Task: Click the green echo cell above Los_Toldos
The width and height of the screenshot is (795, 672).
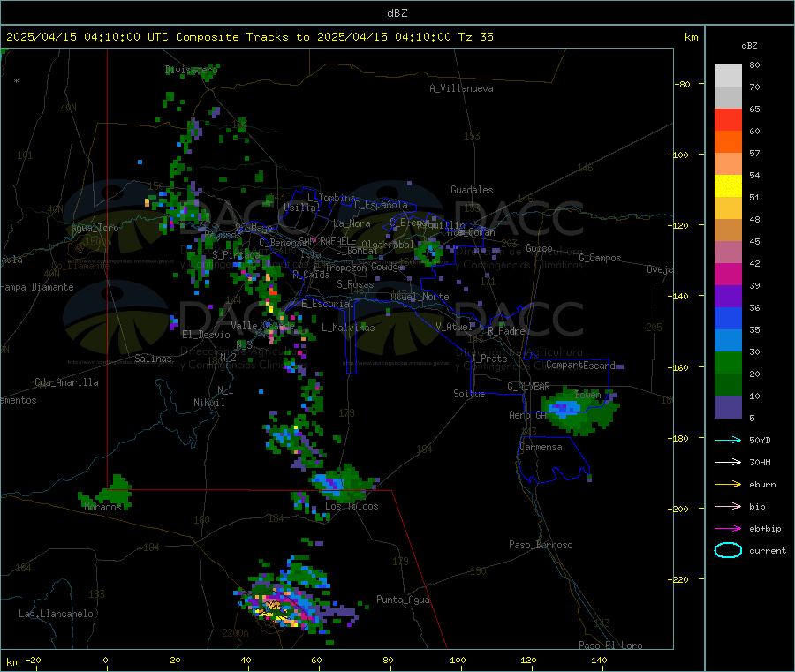Action: (x=343, y=482)
